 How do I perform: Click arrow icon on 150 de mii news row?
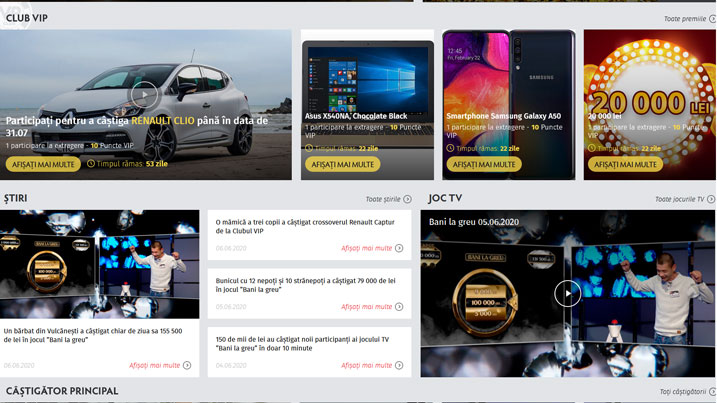click(399, 365)
